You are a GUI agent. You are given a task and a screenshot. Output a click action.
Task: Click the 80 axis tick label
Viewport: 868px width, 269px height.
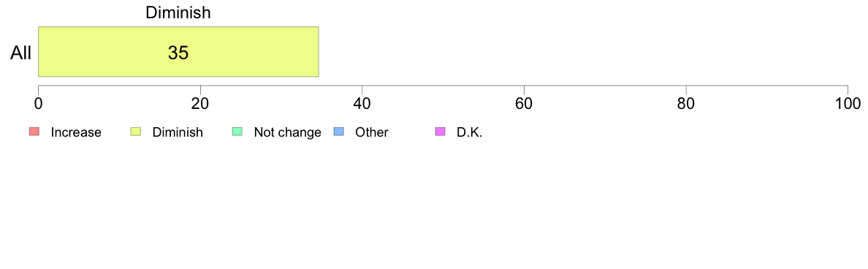(686, 103)
